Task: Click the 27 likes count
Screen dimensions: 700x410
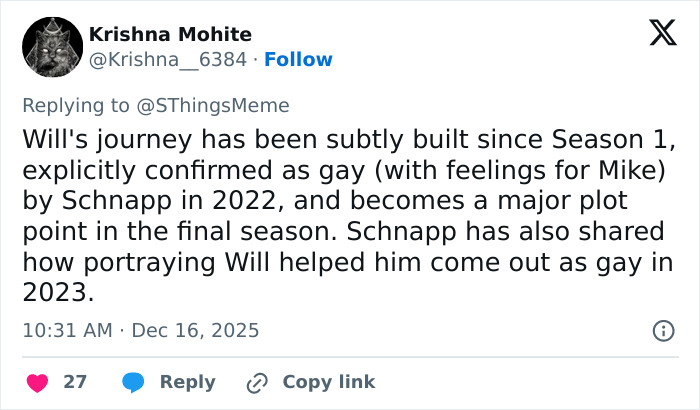Action: tap(75, 382)
